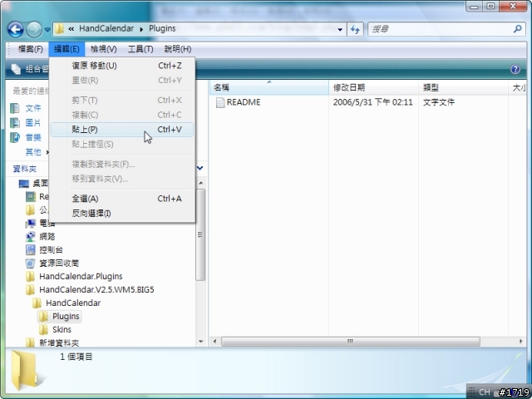The width and height of the screenshot is (532, 399).
Task: Click the 控制台 control panel icon
Action: (31, 250)
